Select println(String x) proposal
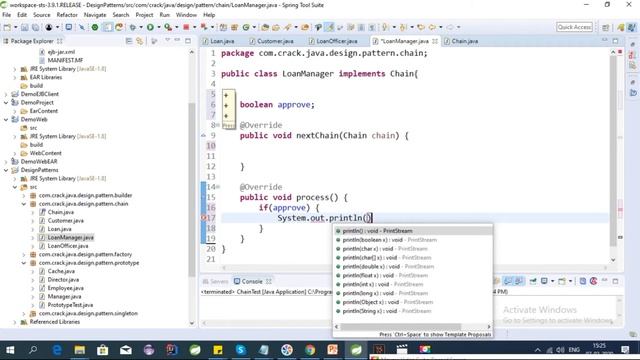Screen dimensions: 640x360 coord(413,311)
